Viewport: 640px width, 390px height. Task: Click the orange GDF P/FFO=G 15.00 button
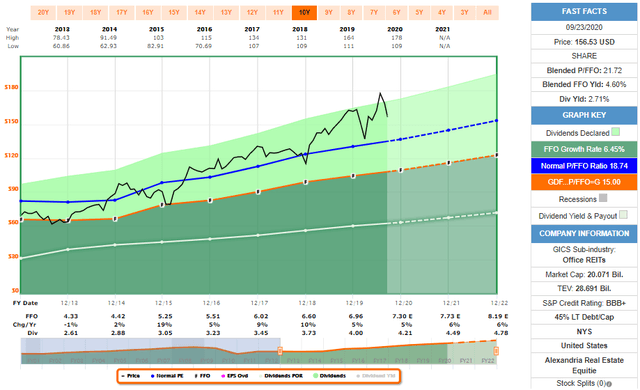tap(584, 182)
